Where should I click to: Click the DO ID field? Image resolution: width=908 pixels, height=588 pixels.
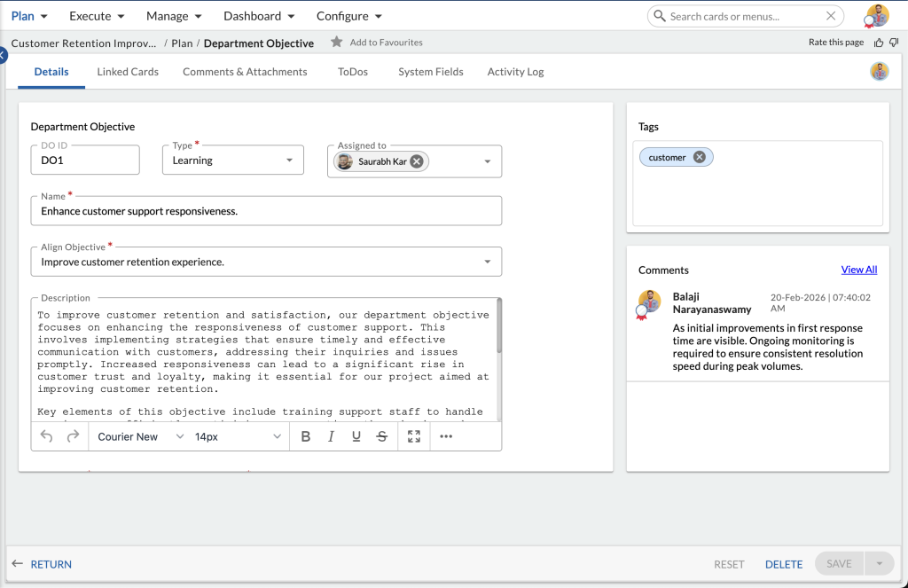(x=85, y=161)
